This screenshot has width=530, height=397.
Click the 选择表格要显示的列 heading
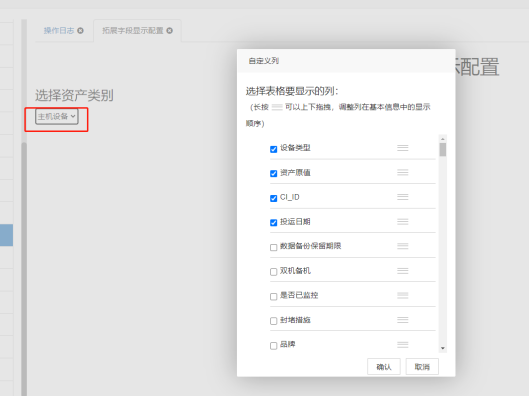tap(292, 91)
